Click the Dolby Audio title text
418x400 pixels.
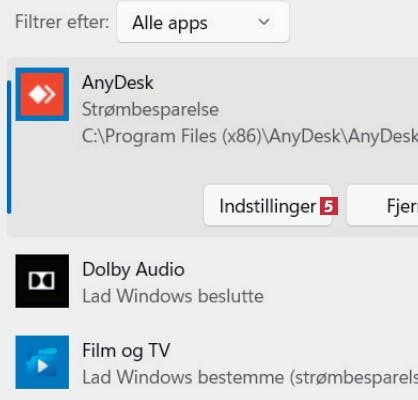(133, 269)
